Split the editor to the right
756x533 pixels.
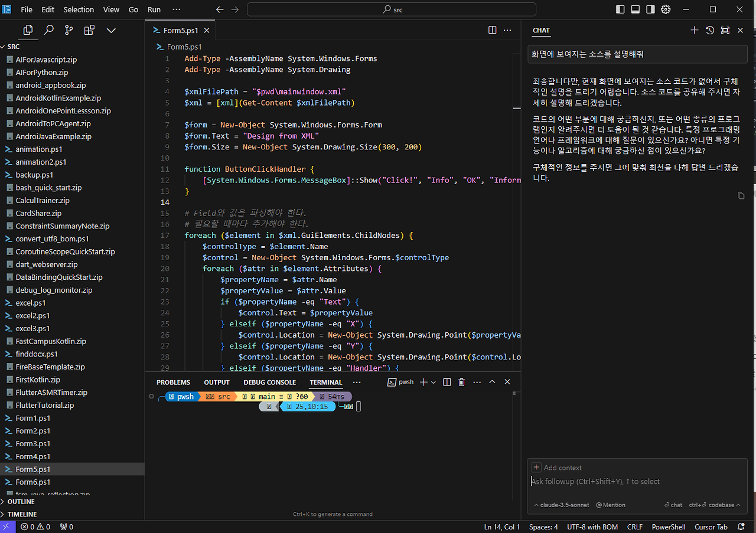click(492, 30)
